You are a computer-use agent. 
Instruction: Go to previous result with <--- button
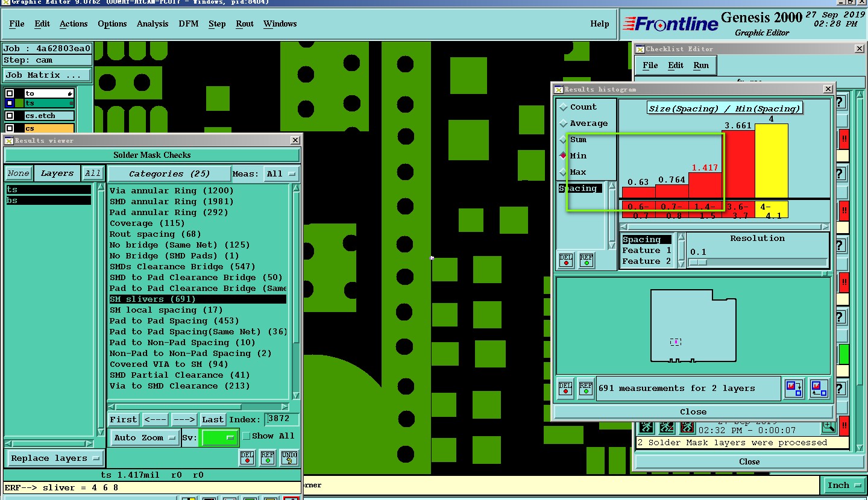[156, 419]
